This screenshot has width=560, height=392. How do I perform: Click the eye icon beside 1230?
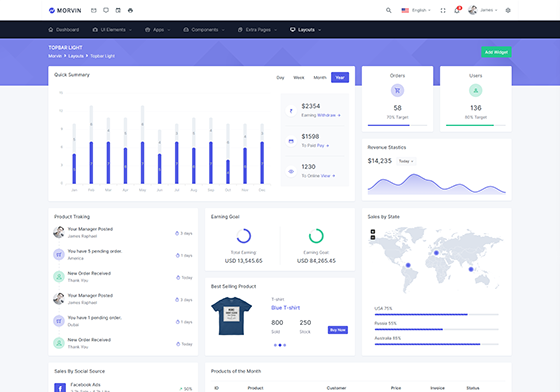pos(291,171)
